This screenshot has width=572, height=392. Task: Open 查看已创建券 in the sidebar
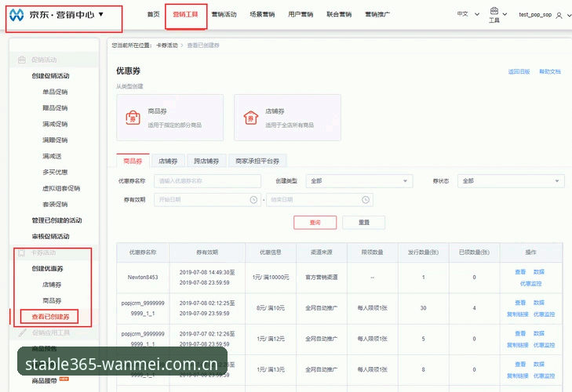[x=50, y=317]
